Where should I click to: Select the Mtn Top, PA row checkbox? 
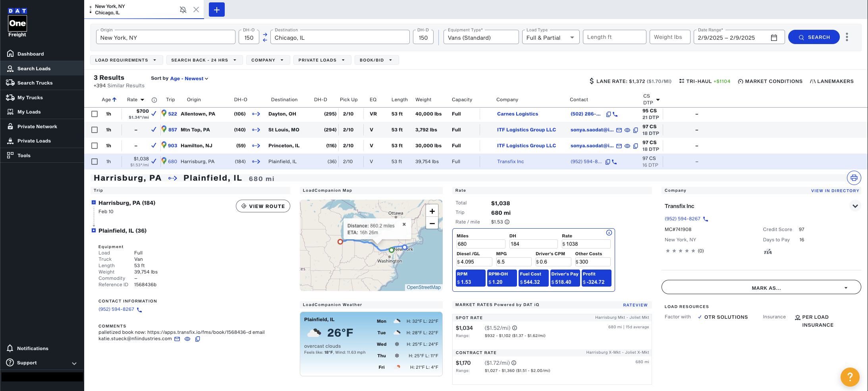tap(95, 130)
